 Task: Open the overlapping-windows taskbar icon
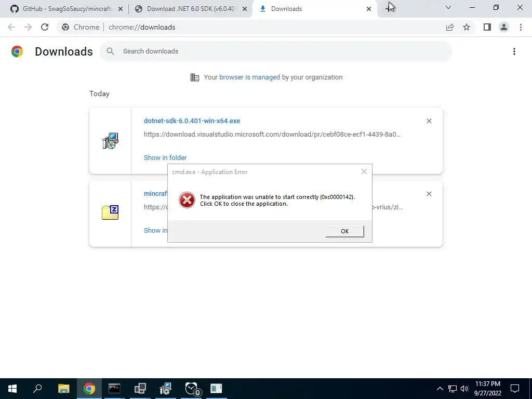(140, 389)
